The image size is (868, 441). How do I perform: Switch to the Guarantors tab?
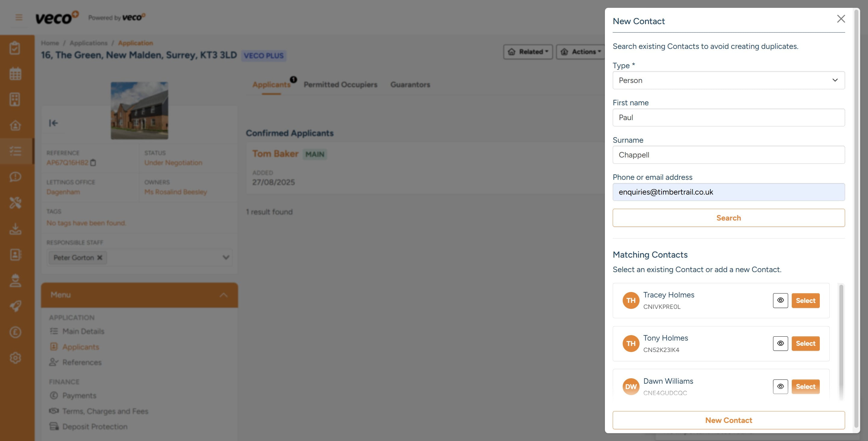[410, 85]
